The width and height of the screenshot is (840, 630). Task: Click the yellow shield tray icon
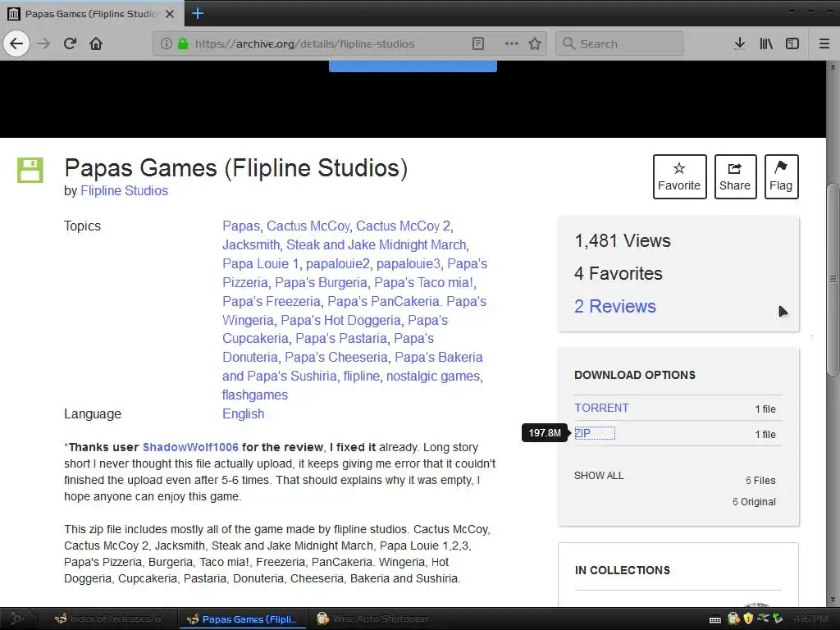click(748, 619)
